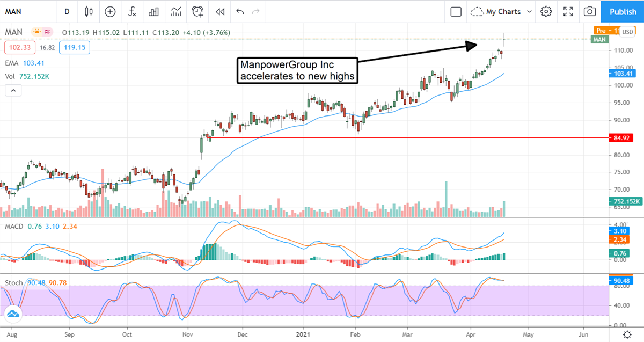Redo the last chart action
The height and width of the screenshot is (342, 644).
[255, 11]
